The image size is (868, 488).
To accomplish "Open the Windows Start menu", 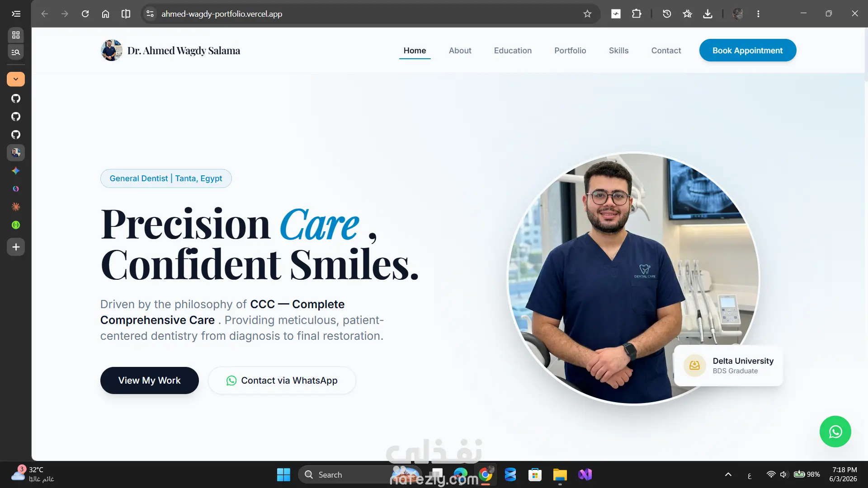I will (x=283, y=475).
